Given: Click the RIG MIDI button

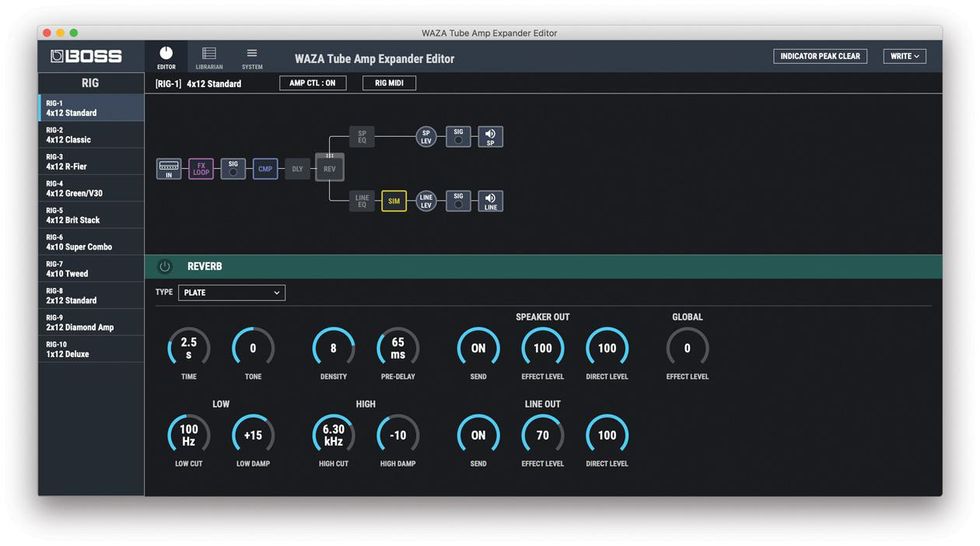Looking at the screenshot, I should tap(389, 84).
